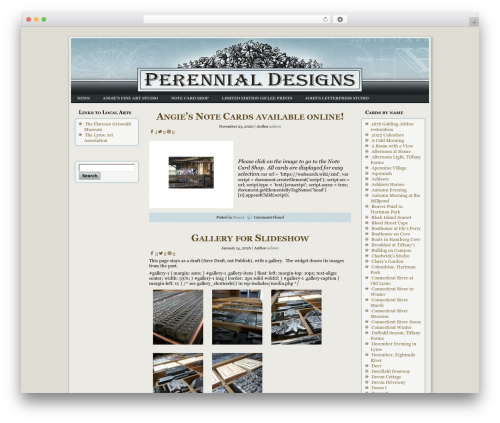Screen dimensions: 500x423
Task: Open Boathouse at Ely's Ferry link
Action: pos(396,229)
